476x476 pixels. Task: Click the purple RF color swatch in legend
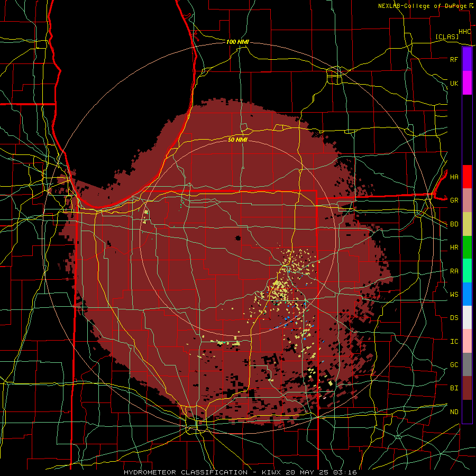[467, 59]
